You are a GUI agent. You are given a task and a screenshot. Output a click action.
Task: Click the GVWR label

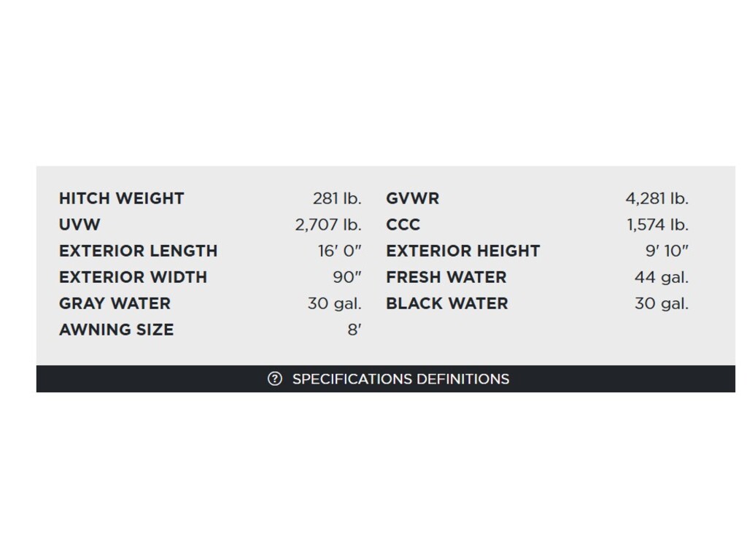(x=413, y=198)
